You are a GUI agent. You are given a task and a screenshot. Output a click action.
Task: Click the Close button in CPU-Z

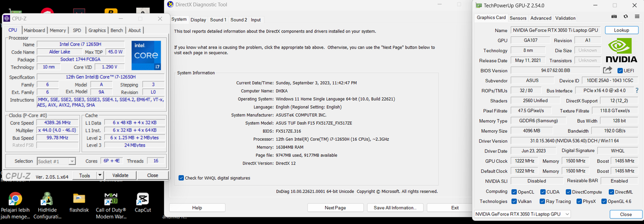[x=152, y=175]
